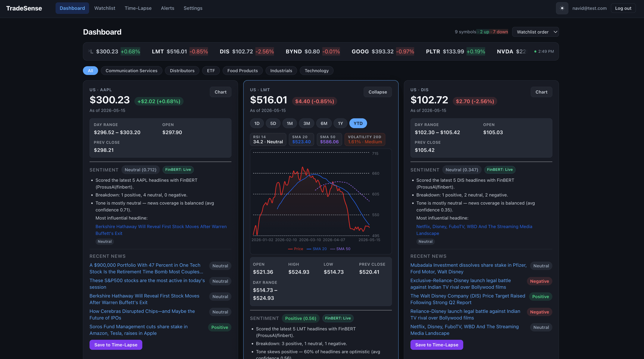The width and height of the screenshot is (644, 359).
Task: Toggle the light/dark theme sun icon
Action: coord(562,8)
